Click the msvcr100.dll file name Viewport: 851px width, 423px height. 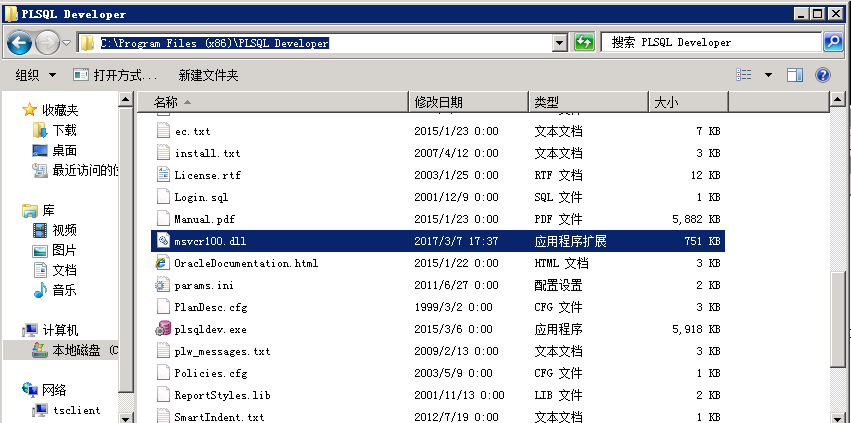click(211, 241)
